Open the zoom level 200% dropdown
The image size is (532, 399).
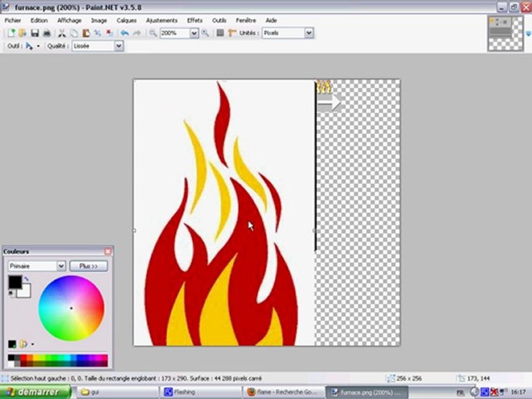pos(194,33)
